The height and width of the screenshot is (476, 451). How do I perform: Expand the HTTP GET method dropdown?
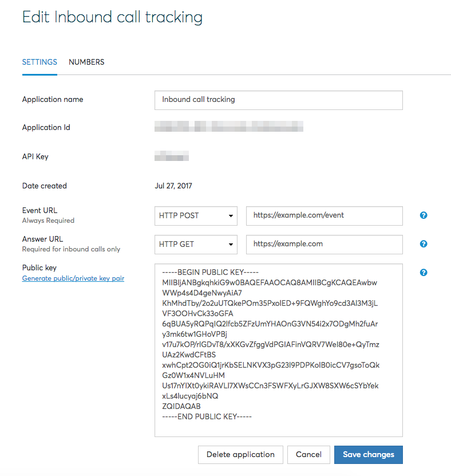pos(196,245)
